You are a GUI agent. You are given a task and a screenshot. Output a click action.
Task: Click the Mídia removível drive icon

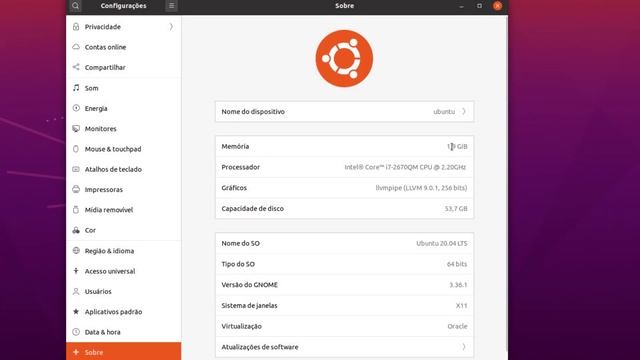point(76,210)
